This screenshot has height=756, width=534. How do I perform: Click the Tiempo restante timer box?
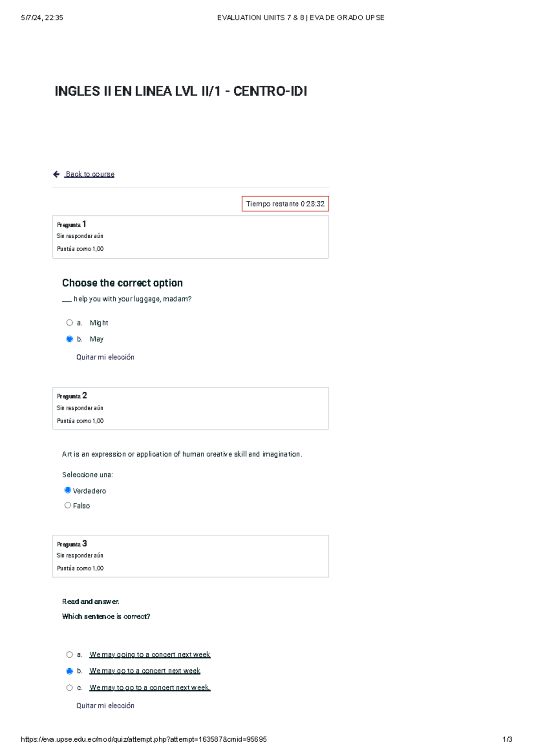point(285,204)
